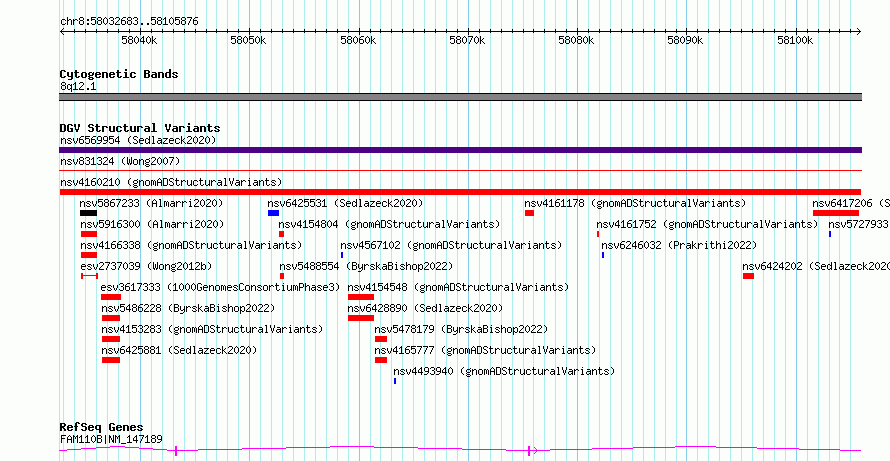
Task: Open the nsv4493940 variant label
Action: pos(504,371)
